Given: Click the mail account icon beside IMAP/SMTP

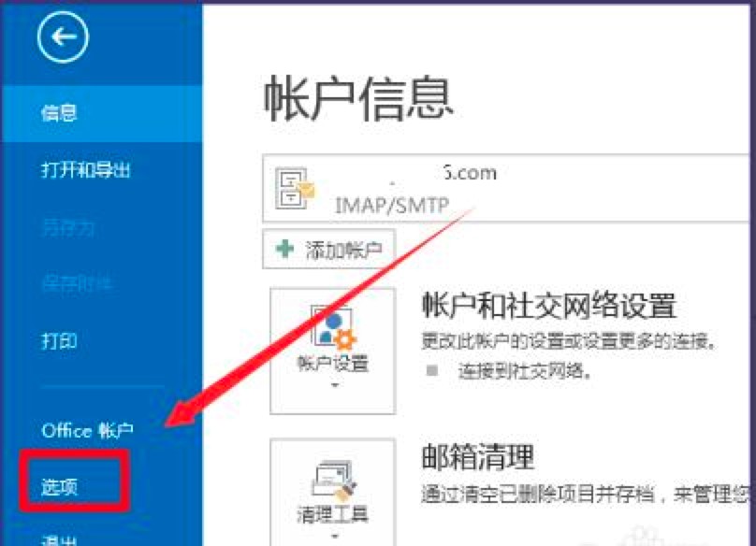Looking at the screenshot, I should click(x=294, y=189).
